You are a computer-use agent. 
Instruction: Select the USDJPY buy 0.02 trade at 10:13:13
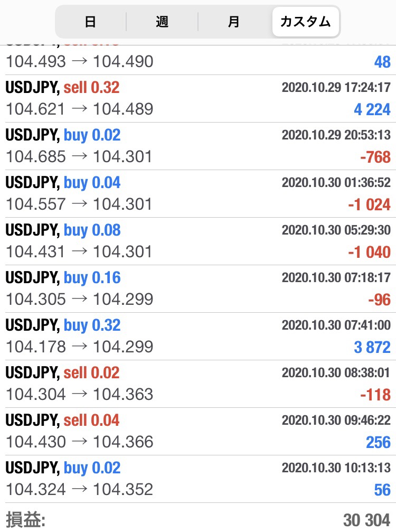(198, 479)
